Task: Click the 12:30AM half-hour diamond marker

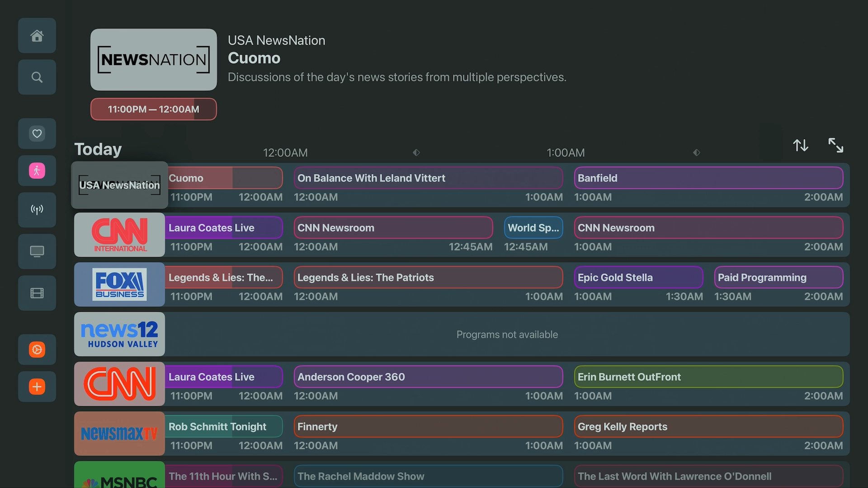Action: pyautogui.click(x=416, y=153)
